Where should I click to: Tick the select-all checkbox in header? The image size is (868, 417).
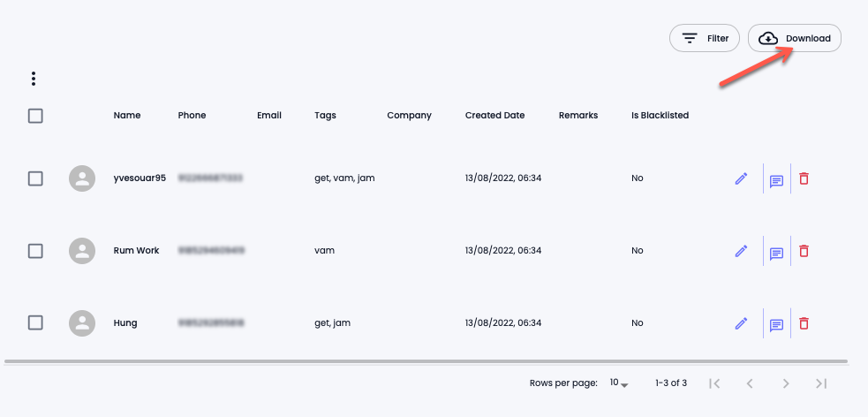35,116
